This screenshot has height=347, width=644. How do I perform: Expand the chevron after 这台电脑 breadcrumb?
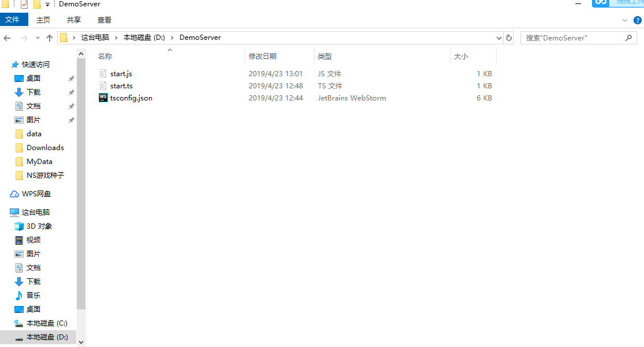[116, 38]
